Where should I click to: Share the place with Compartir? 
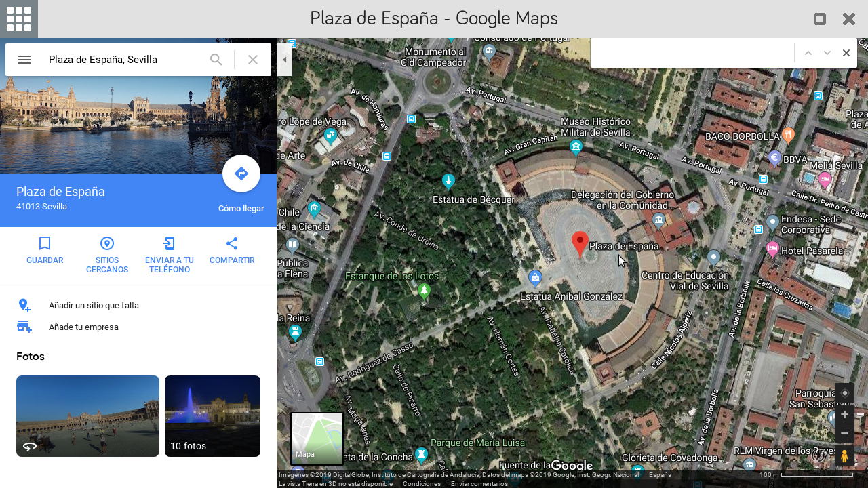(232, 250)
